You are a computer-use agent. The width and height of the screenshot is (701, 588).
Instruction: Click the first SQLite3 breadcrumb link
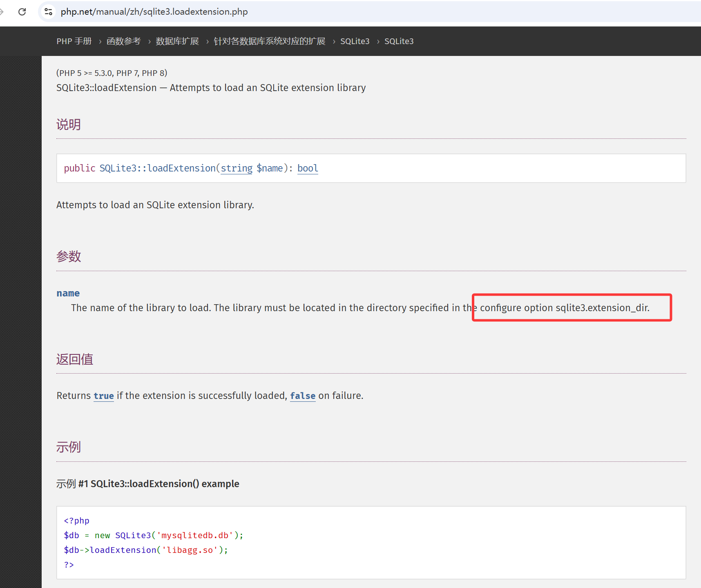355,41
